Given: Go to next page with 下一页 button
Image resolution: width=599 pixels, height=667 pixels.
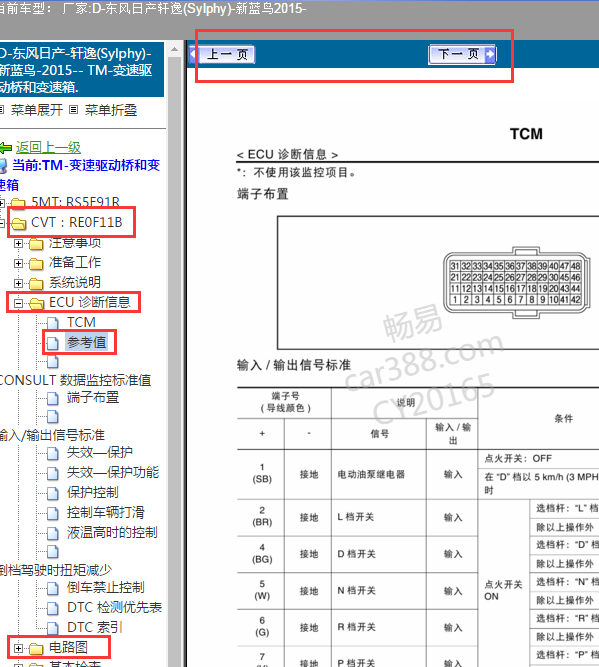Looking at the screenshot, I should [x=462, y=54].
